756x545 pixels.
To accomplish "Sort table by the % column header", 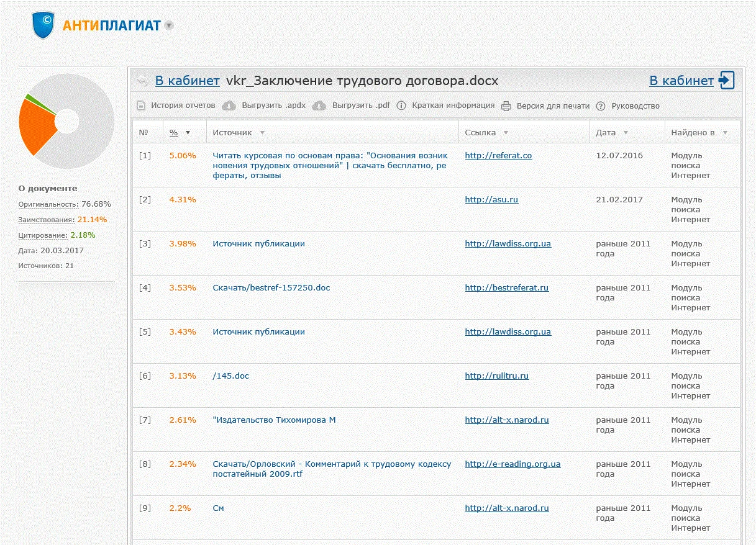I will point(174,133).
